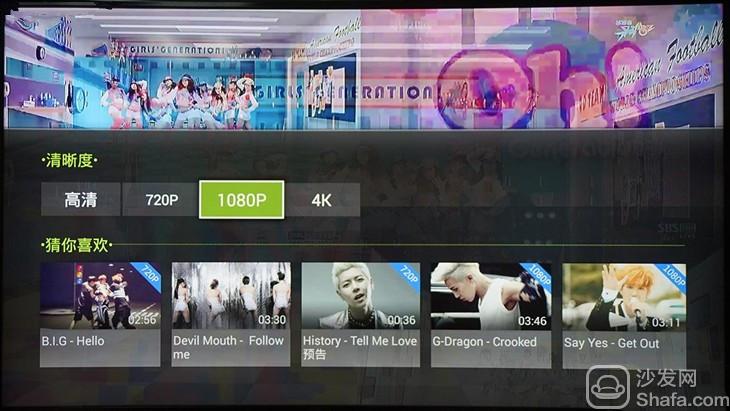Switch playback quality to 4K
This screenshot has height=411, width=730.
point(322,200)
